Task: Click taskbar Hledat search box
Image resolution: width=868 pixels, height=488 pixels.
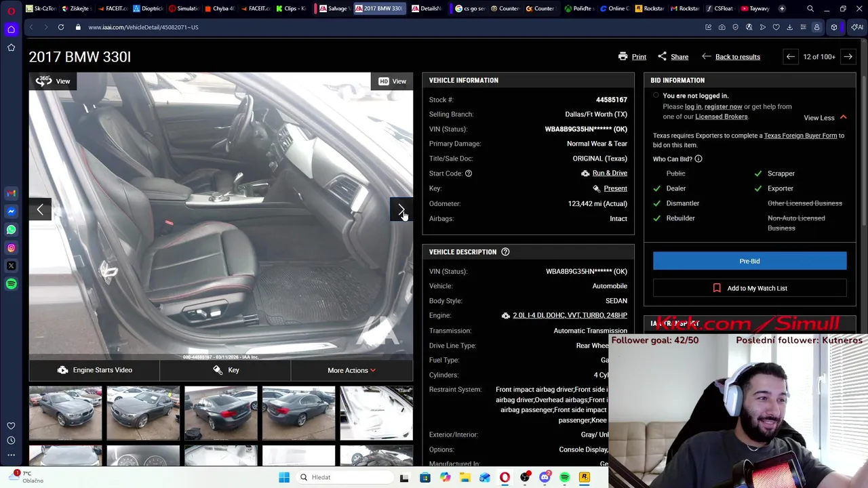Action: [343, 477]
